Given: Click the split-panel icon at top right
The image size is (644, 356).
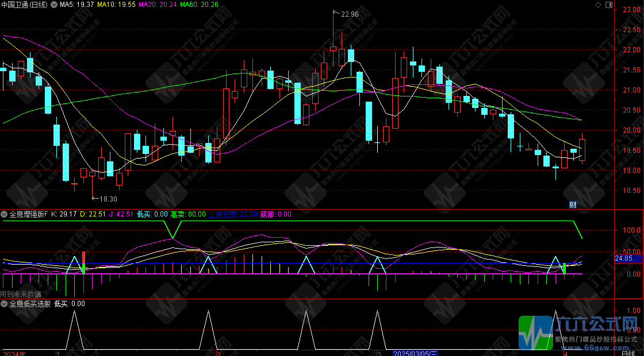Looking at the screenshot, I should (608, 5).
